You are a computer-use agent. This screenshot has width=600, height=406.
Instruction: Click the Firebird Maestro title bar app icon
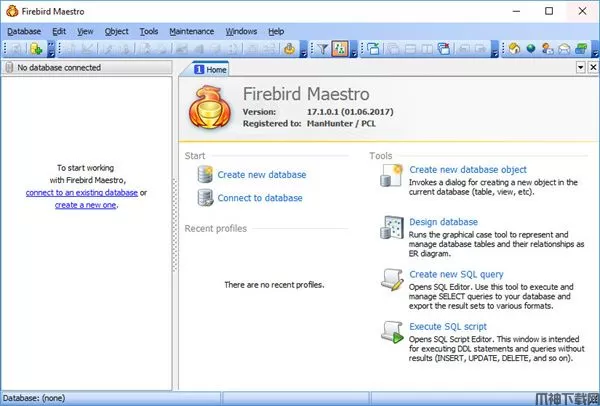[12, 11]
